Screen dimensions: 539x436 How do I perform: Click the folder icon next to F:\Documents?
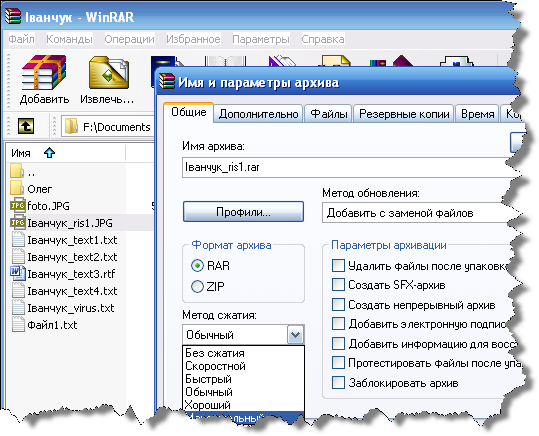[x=71, y=126]
